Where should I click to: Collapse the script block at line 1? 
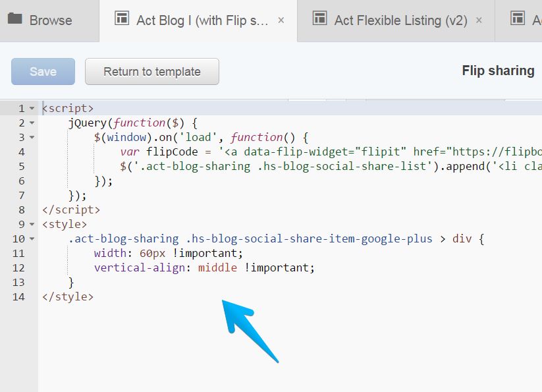(32, 109)
